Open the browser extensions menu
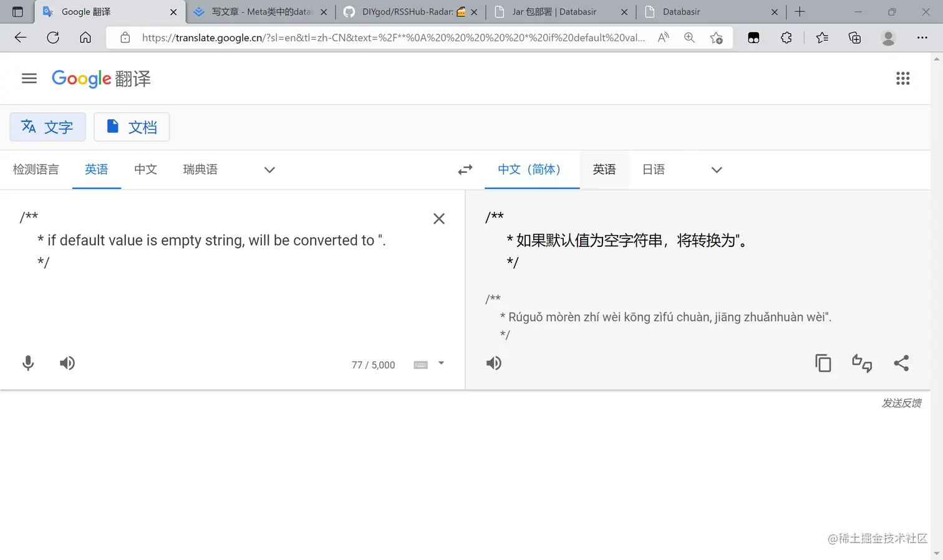The image size is (943, 560). (786, 37)
